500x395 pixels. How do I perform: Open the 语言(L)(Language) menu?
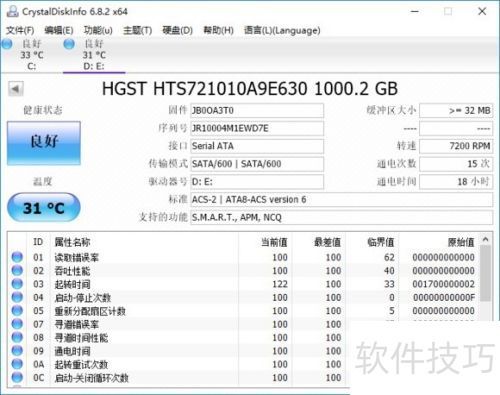[x=282, y=30]
